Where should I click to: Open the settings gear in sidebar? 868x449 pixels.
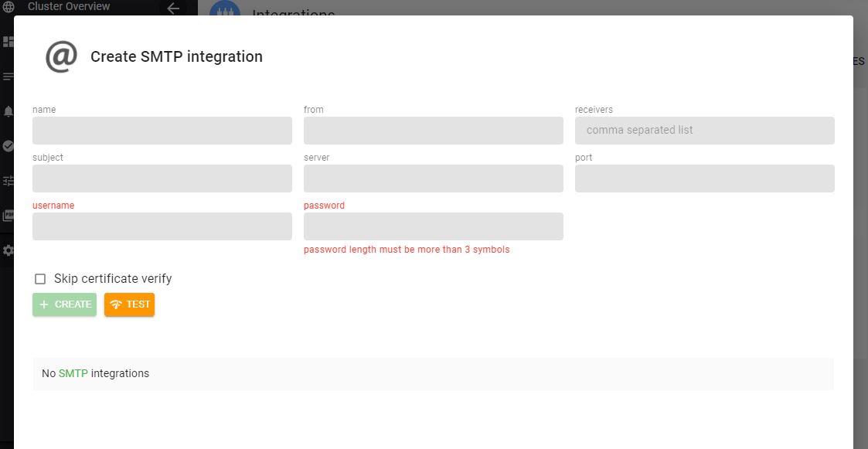coord(8,250)
